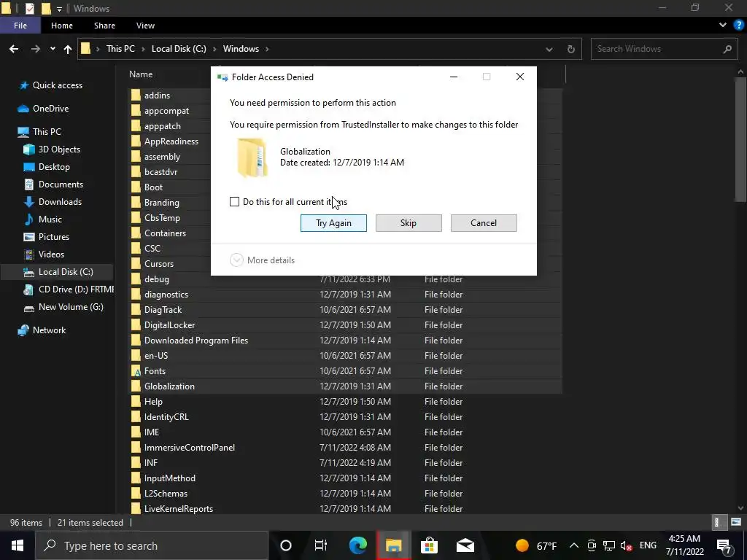Click the Try Again button
Screen dimensions: 747x560
333,223
